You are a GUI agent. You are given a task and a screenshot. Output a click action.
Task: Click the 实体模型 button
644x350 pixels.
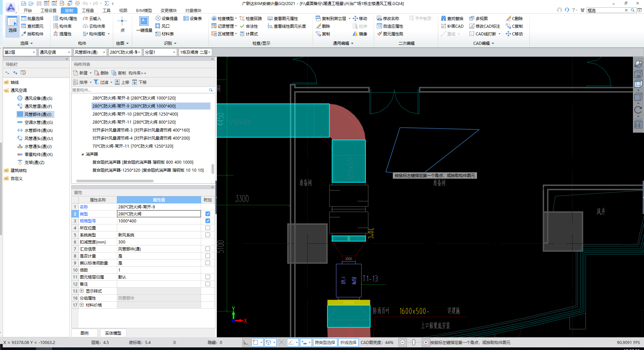(x=113, y=333)
